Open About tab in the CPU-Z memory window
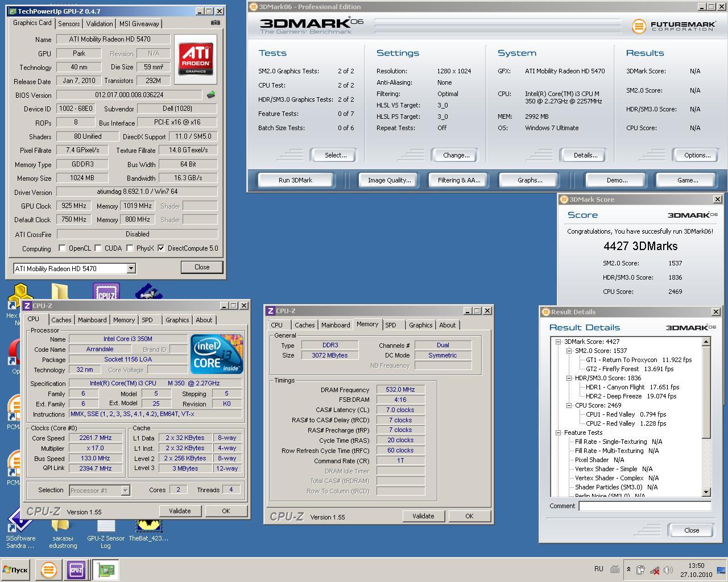The image size is (728, 582). click(448, 325)
